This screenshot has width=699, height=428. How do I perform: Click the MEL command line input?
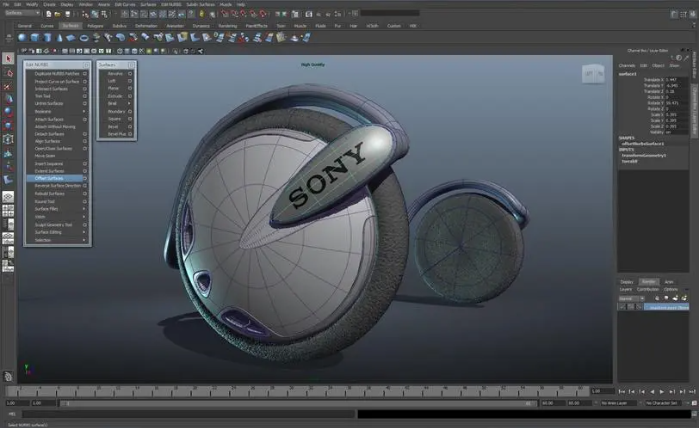188,414
